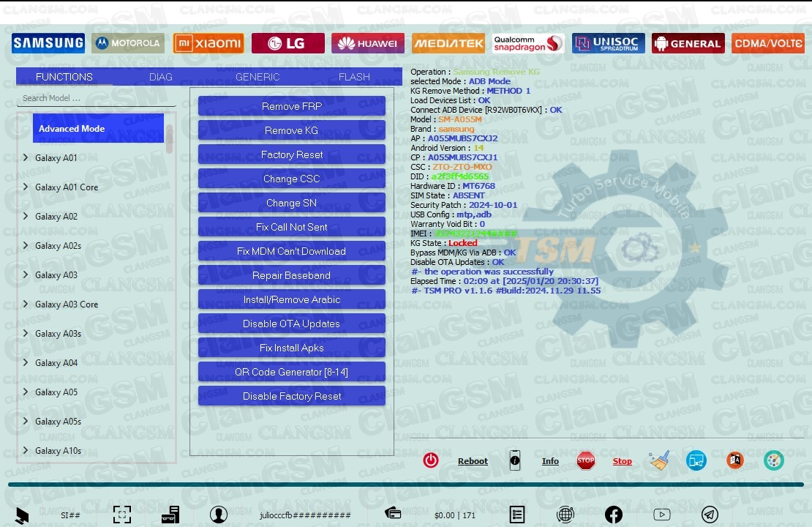812x527 pixels.
Task: Click the Info link
Action: [x=551, y=461]
